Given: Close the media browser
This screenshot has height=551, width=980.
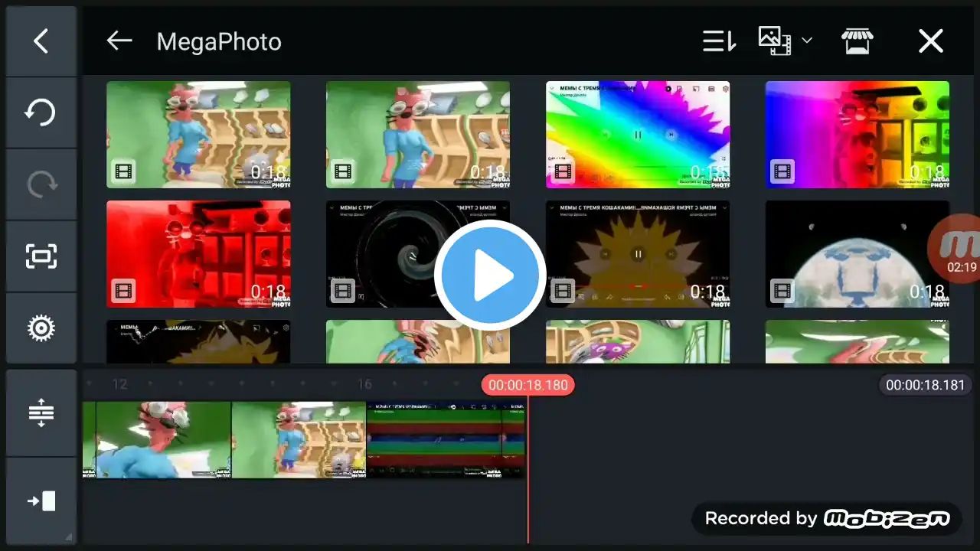Looking at the screenshot, I should [x=931, y=41].
